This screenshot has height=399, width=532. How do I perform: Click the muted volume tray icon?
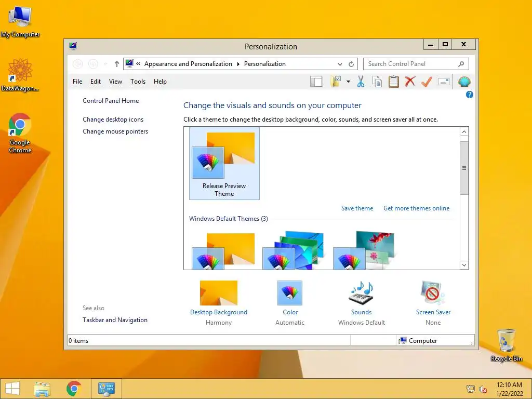pos(483,389)
